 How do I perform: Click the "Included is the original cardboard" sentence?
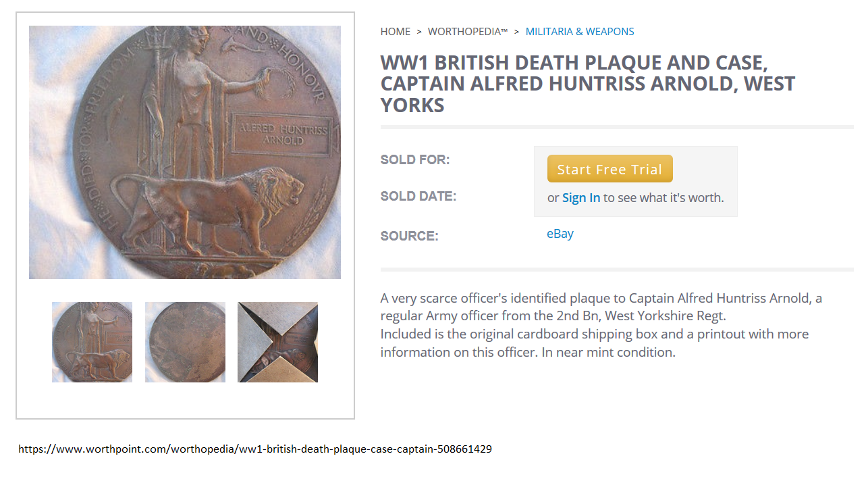(x=594, y=343)
